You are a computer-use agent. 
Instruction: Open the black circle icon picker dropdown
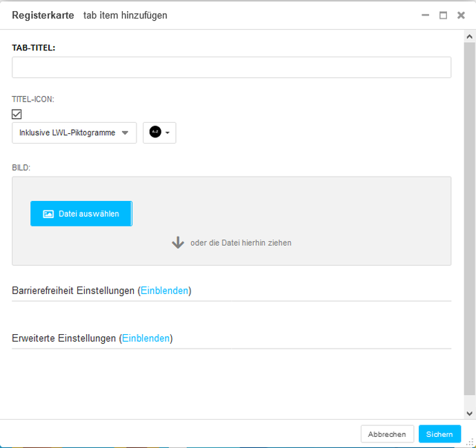[x=159, y=133]
